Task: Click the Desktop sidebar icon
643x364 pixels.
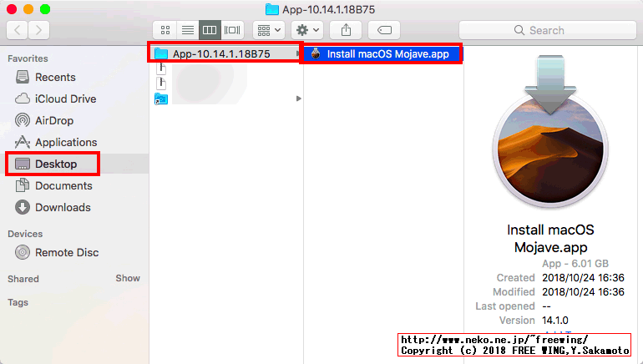Action: (x=23, y=164)
